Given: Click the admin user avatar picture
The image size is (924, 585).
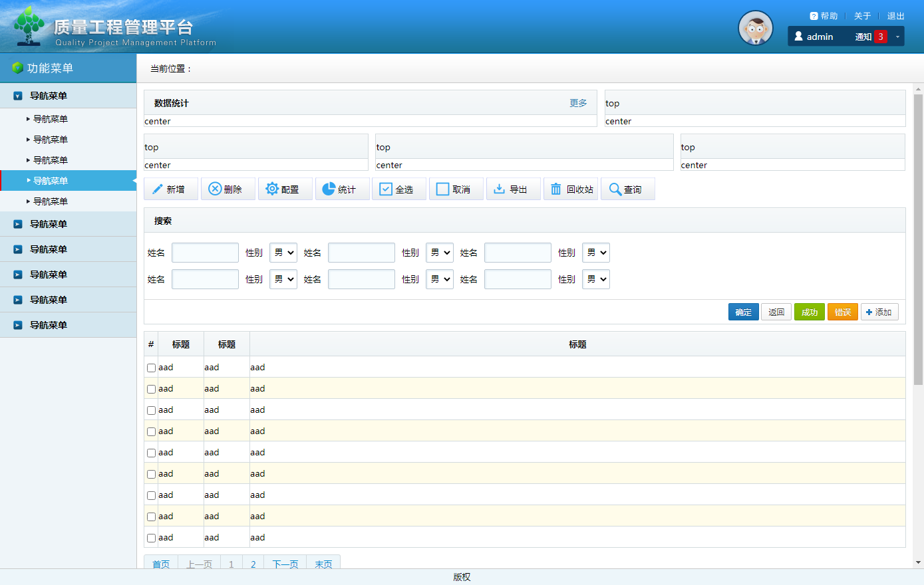Looking at the screenshot, I should coord(755,28).
